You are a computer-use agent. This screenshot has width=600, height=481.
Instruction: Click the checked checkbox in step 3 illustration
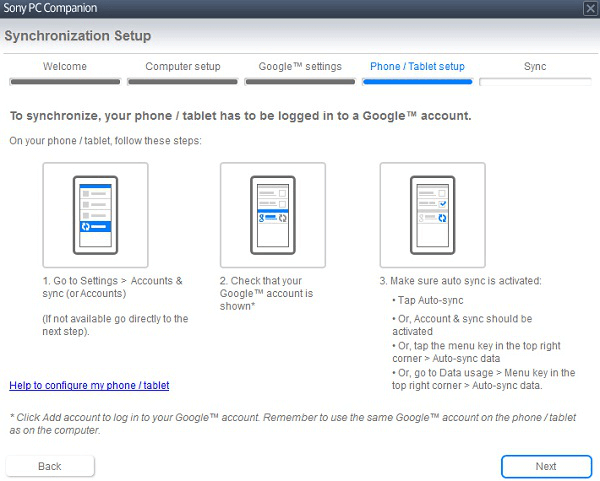442,204
